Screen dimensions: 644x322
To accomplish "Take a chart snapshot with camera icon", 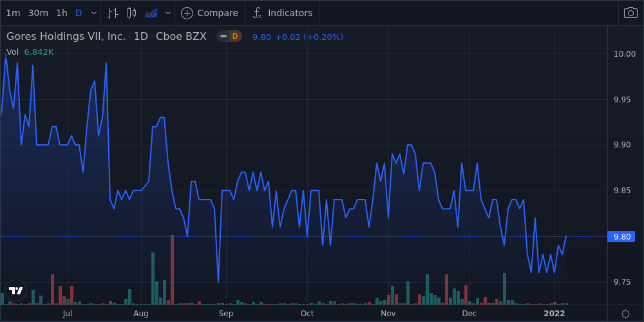I will [x=631, y=13].
